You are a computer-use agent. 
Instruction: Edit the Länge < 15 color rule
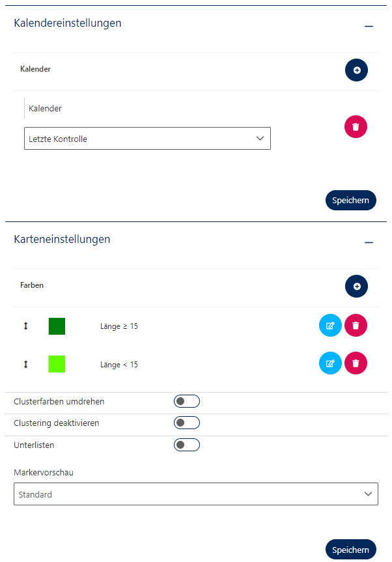tap(330, 363)
